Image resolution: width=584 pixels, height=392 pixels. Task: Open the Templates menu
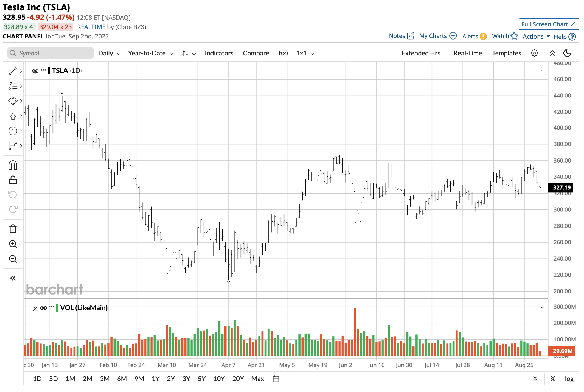(506, 53)
